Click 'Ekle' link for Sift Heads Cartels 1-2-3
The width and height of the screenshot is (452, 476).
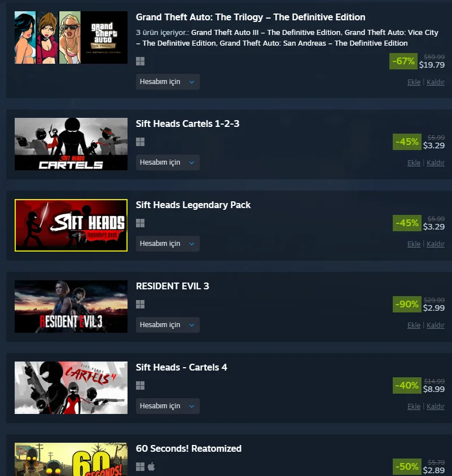point(414,163)
